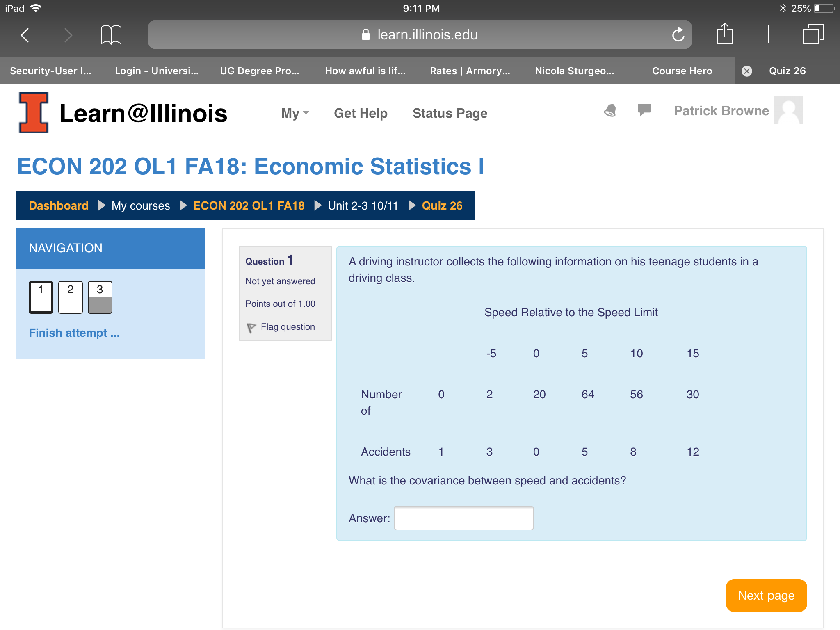Open Patrick Browne user menu
The image size is (840, 630).
(x=721, y=111)
